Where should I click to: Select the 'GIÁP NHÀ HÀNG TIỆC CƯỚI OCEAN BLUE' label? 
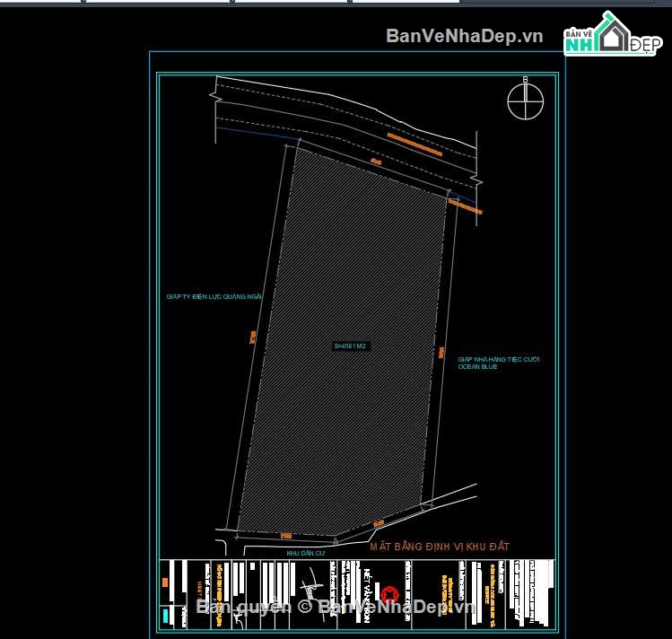pos(498,363)
